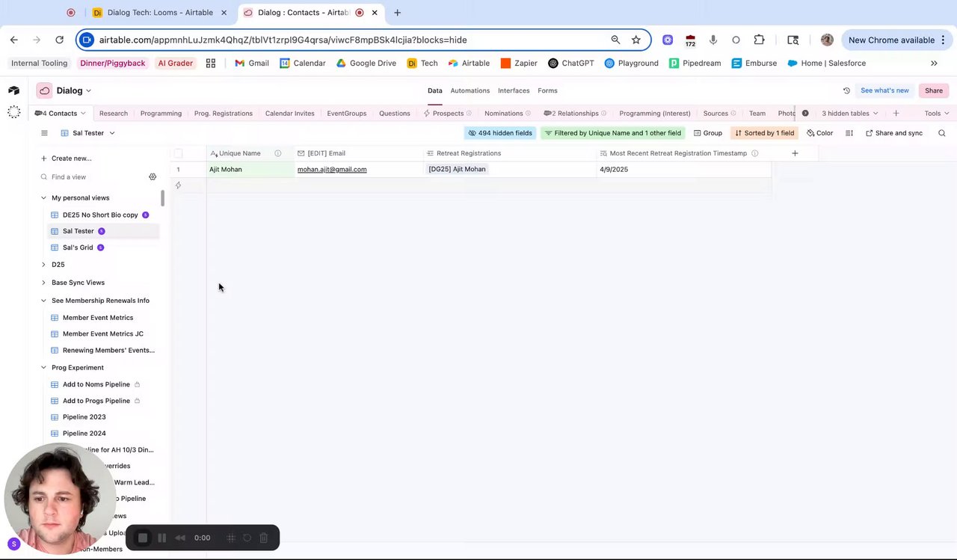The height and width of the screenshot is (560, 957).
Task: Open the Research table tab
Action: coord(114,114)
